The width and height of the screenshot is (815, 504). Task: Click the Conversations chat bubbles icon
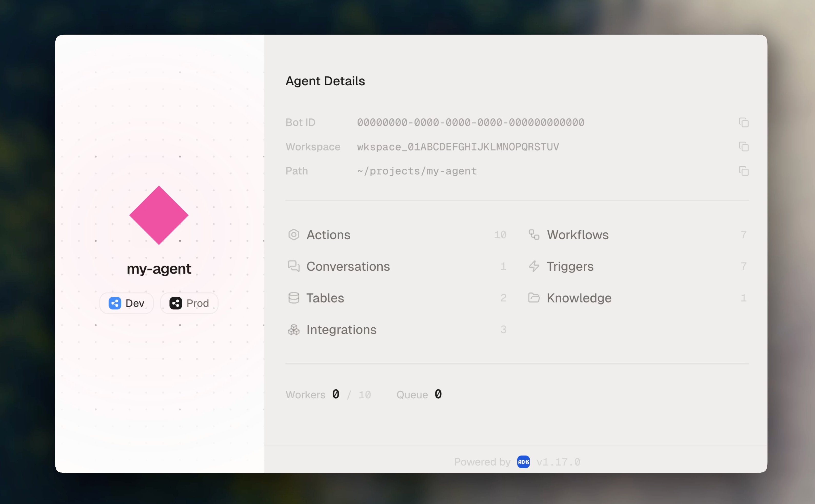[293, 266]
